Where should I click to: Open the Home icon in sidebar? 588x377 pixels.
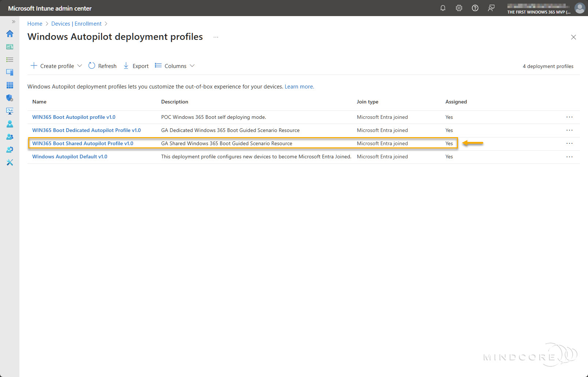(x=10, y=34)
